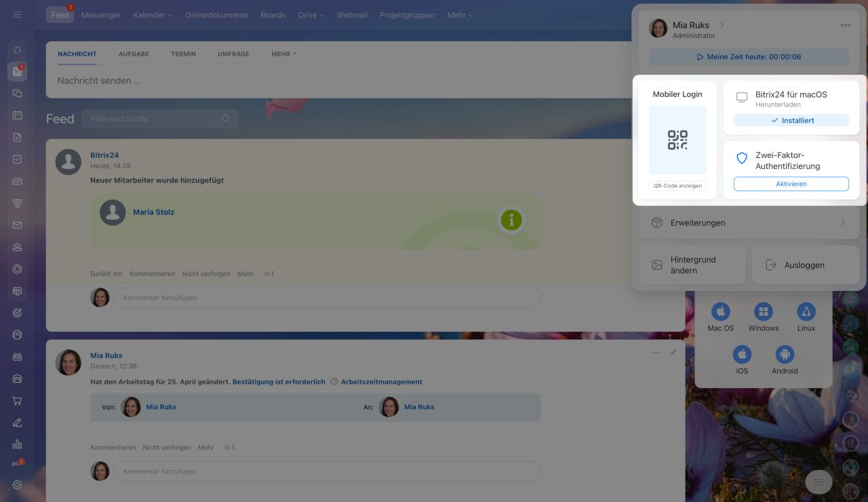
Task: Click Gefällt mir on the Bitrix24 post
Action: (x=106, y=274)
